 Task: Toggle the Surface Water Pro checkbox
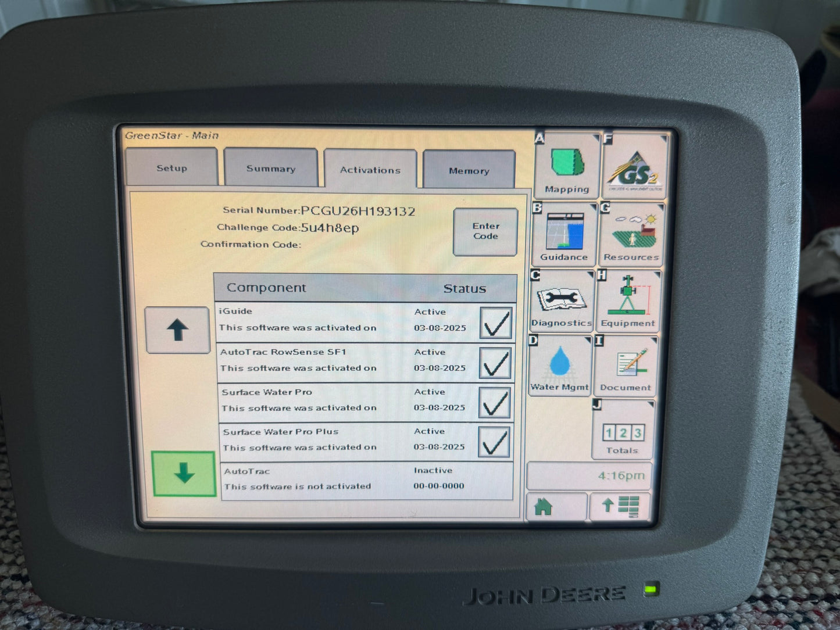(495, 403)
